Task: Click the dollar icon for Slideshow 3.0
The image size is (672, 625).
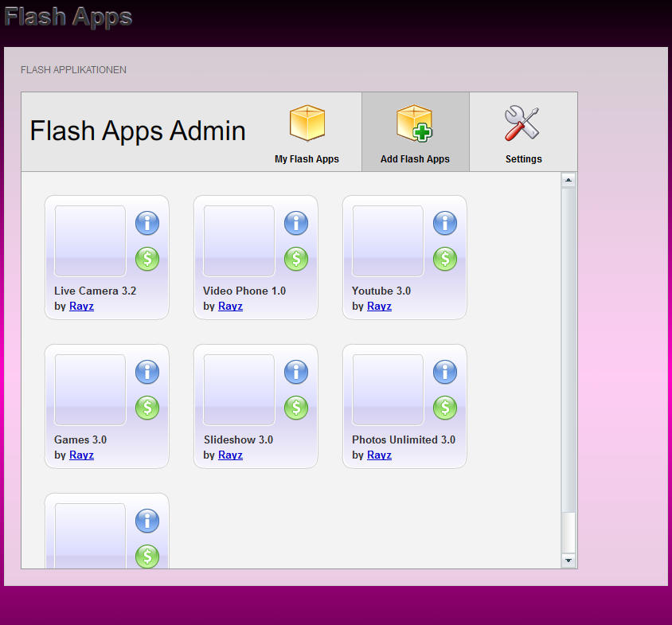Action: pyautogui.click(x=296, y=408)
